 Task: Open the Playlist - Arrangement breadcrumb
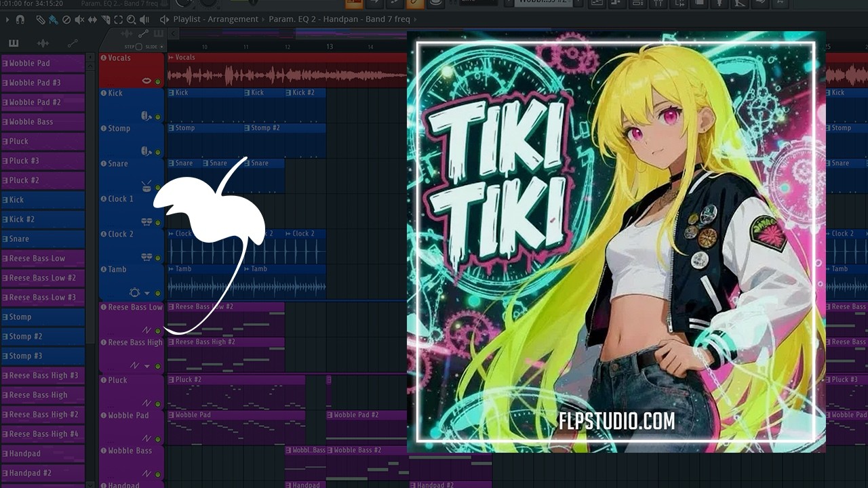(x=216, y=19)
